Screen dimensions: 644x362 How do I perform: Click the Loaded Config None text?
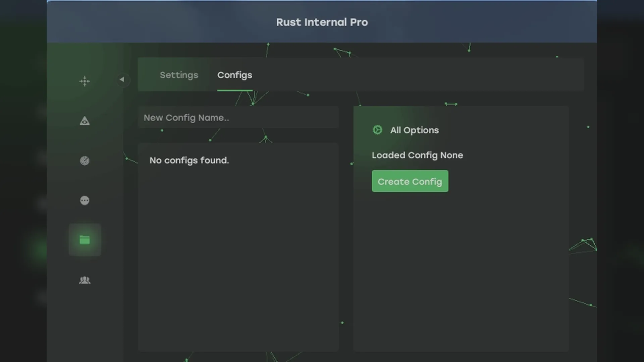click(417, 155)
